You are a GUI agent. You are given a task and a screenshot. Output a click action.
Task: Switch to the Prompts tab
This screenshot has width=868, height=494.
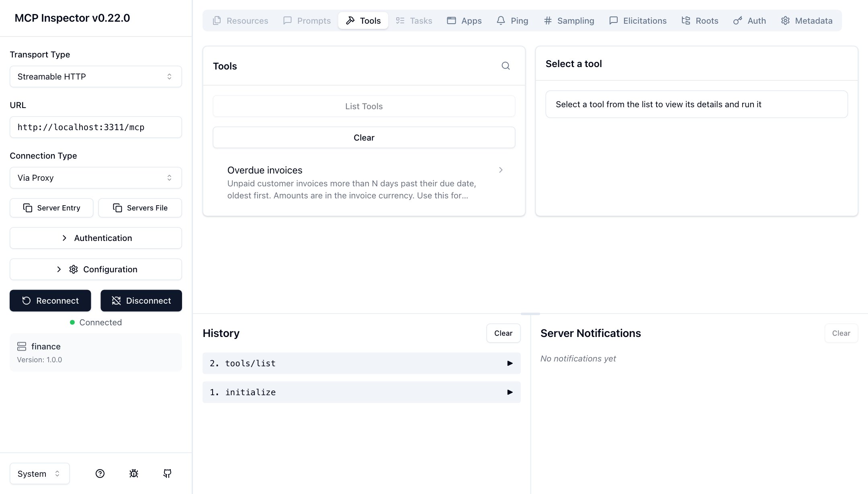coord(307,20)
